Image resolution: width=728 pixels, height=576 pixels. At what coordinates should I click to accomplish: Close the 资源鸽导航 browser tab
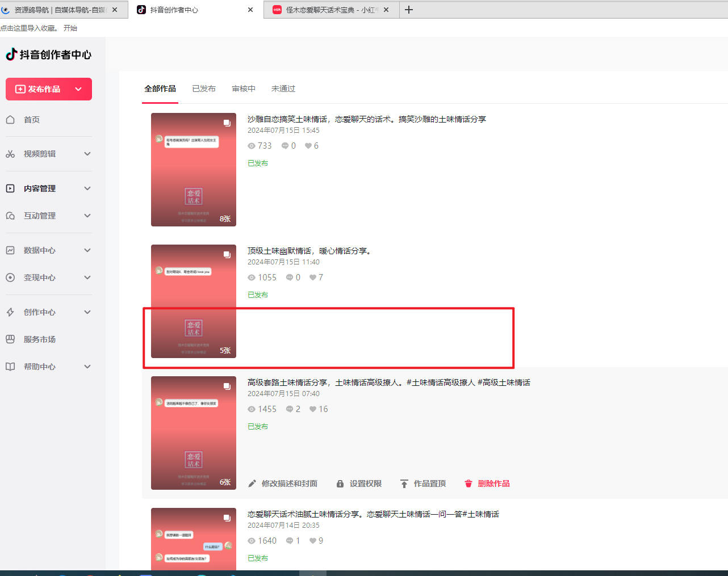click(x=115, y=10)
